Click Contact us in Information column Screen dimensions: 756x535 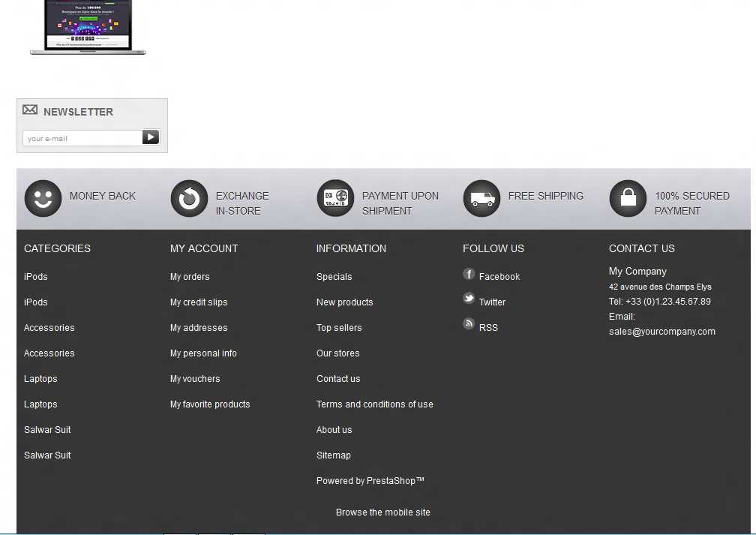pyautogui.click(x=338, y=379)
